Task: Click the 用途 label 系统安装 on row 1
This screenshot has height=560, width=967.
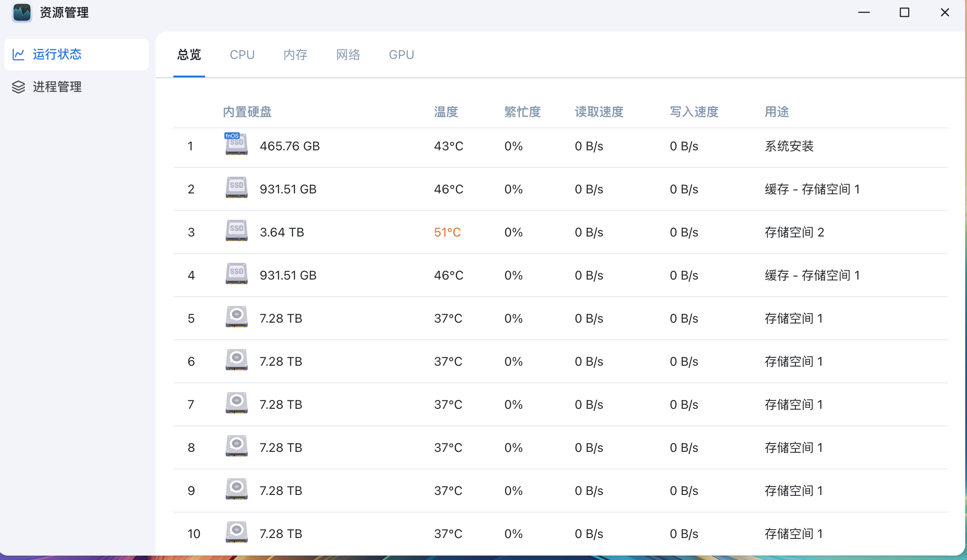Action: [788, 146]
